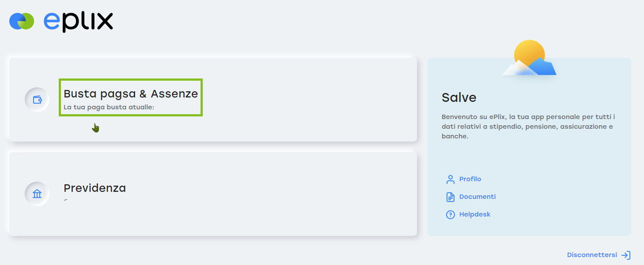Screen dimensions: 644x265
Task: Click the ePlix wordmark text
Action: [x=78, y=22]
